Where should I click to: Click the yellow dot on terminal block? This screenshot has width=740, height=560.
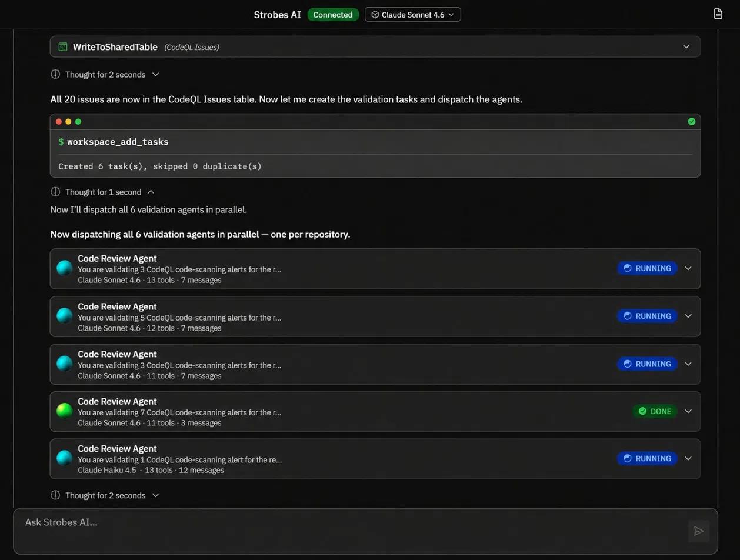tap(68, 122)
